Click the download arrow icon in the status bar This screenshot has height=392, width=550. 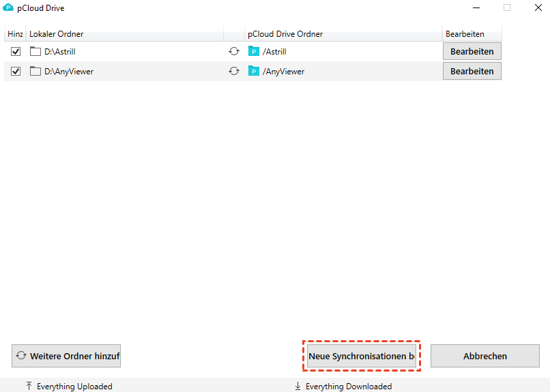(298, 386)
